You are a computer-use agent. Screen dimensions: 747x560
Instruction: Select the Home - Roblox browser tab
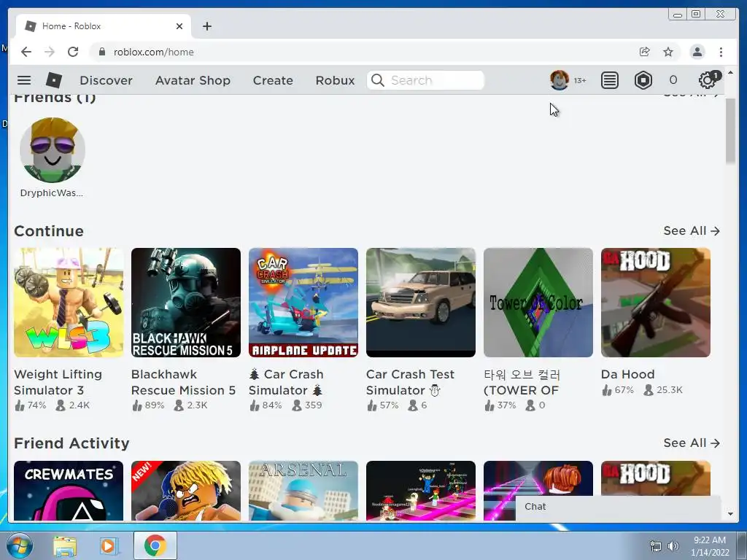click(104, 26)
